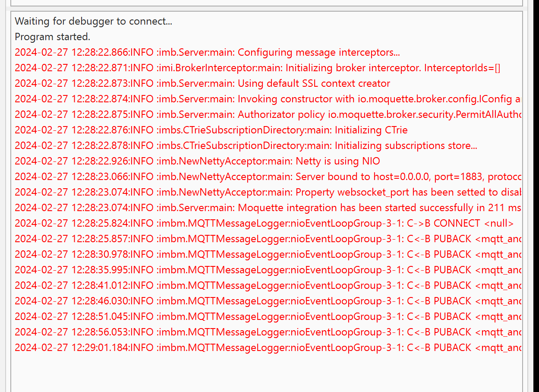Click the "Moquette integration has been started" line

click(x=268, y=208)
